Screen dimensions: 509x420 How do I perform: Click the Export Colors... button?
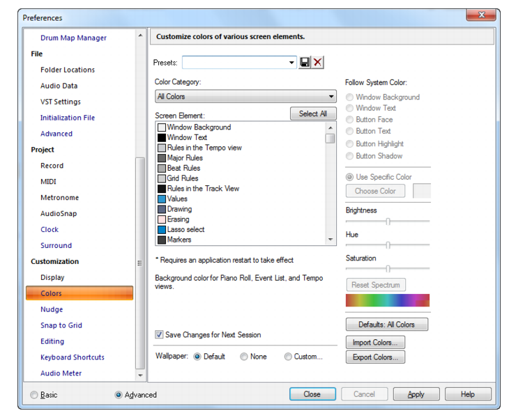coord(375,357)
